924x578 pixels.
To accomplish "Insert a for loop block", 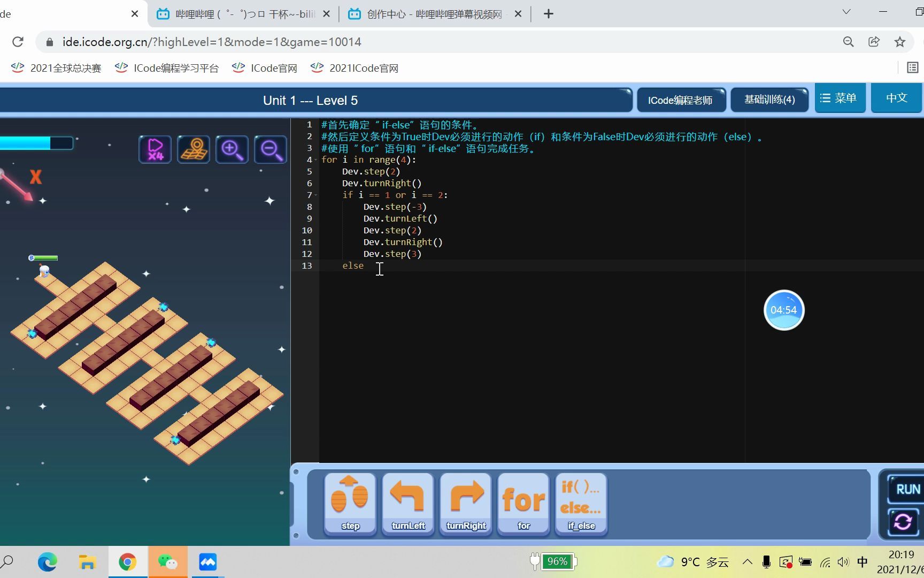I will (x=523, y=503).
